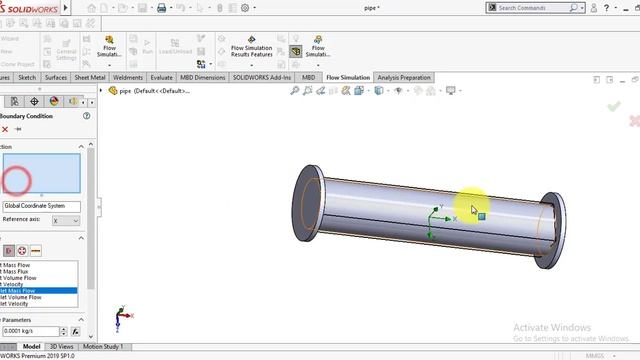The width and height of the screenshot is (640, 360).
Task: Click the Previous View icon in the viewport toolbar
Action: coord(320,91)
